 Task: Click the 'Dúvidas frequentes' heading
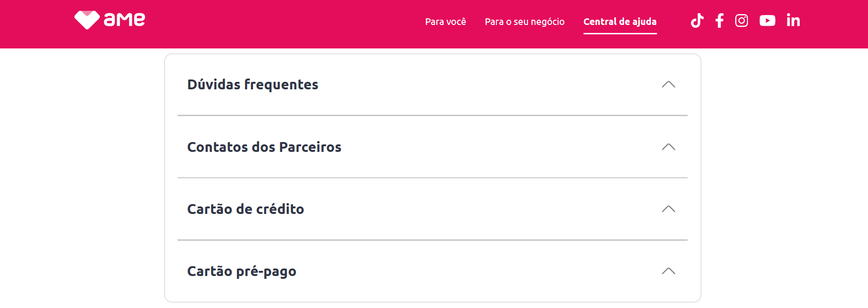point(253,85)
